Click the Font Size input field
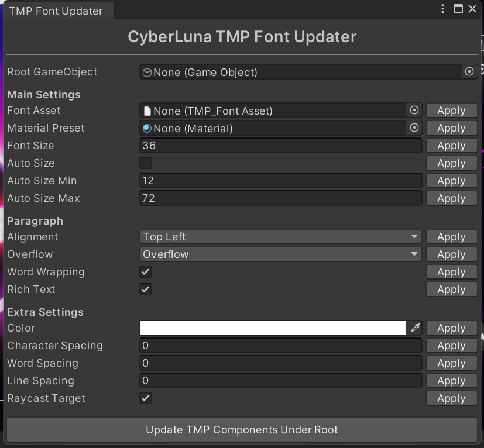 pyautogui.click(x=281, y=146)
